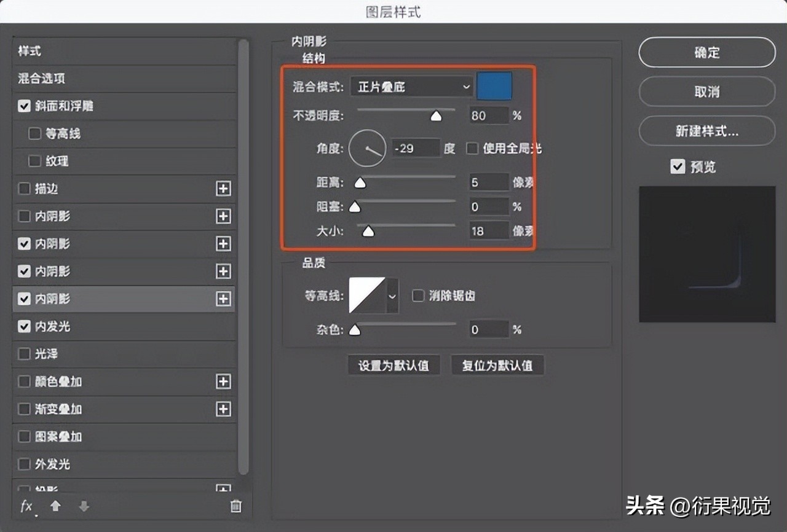Click the 确定 button

coord(706,52)
